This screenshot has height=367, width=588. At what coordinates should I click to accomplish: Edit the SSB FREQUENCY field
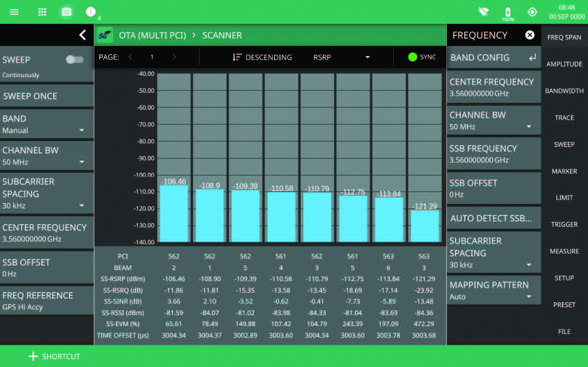pyautogui.click(x=493, y=154)
